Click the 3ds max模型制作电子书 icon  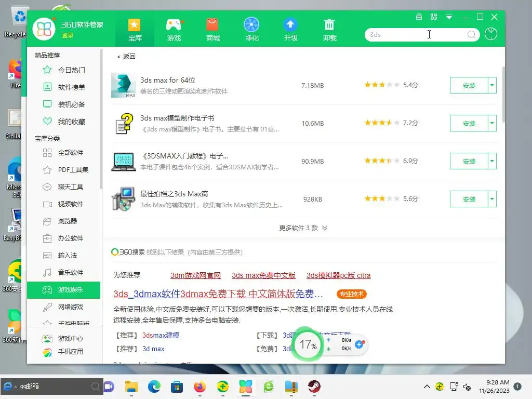point(124,124)
